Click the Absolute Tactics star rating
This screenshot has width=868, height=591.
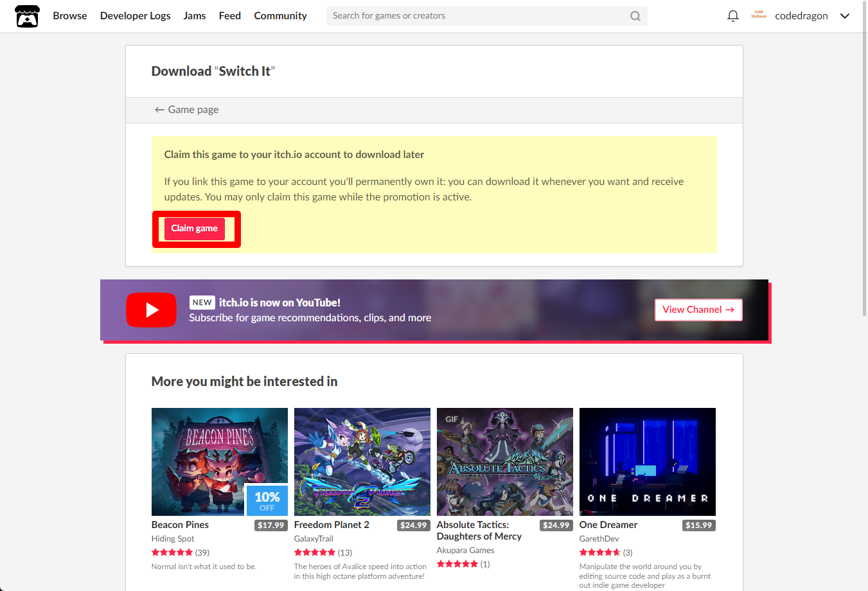pyautogui.click(x=457, y=564)
